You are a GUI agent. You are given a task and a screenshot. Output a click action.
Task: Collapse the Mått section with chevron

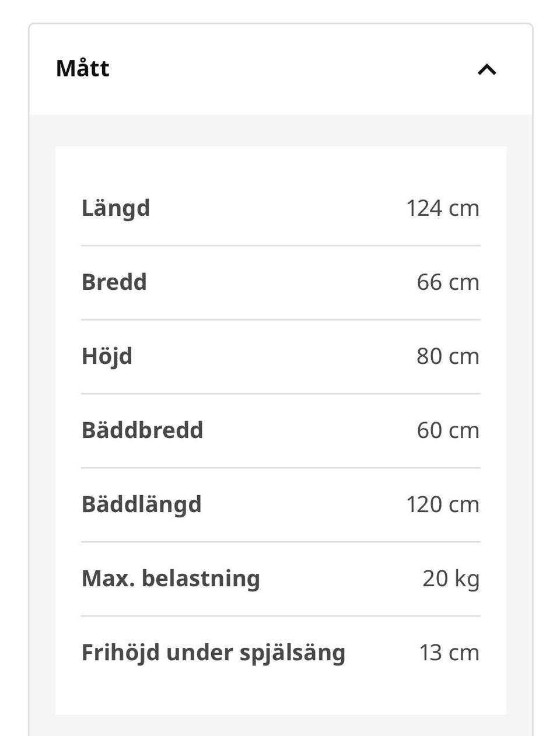[487, 69]
